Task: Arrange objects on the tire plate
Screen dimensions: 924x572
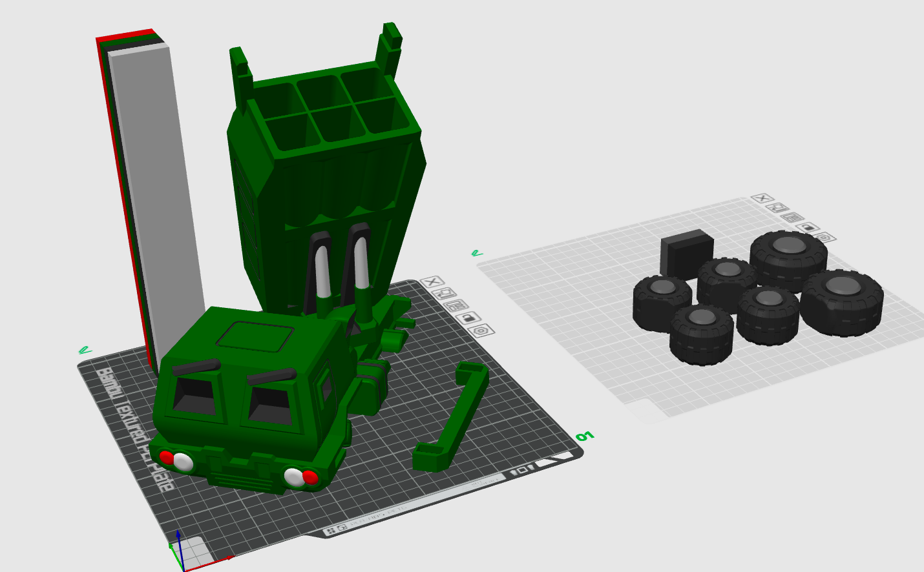Action: [x=793, y=218]
